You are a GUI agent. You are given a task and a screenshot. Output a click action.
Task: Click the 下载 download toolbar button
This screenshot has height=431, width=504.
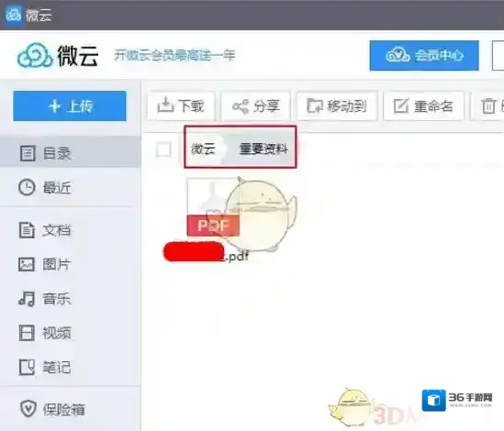(x=181, y=106)
